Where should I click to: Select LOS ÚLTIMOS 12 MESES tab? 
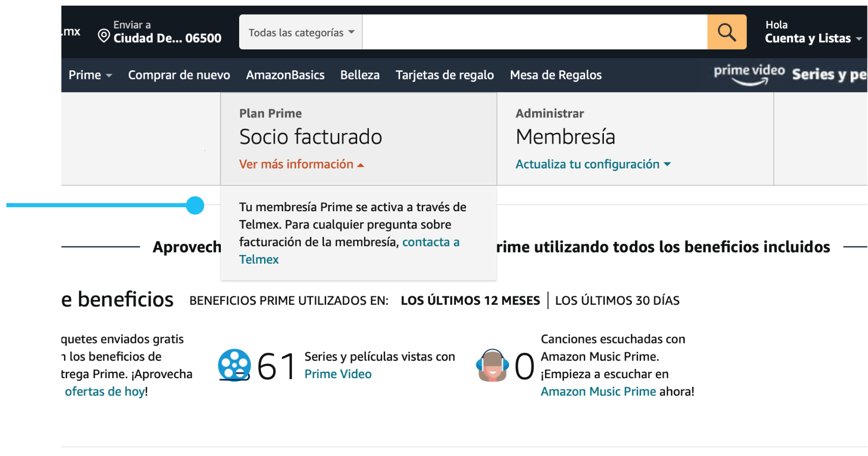click(470, 301)
